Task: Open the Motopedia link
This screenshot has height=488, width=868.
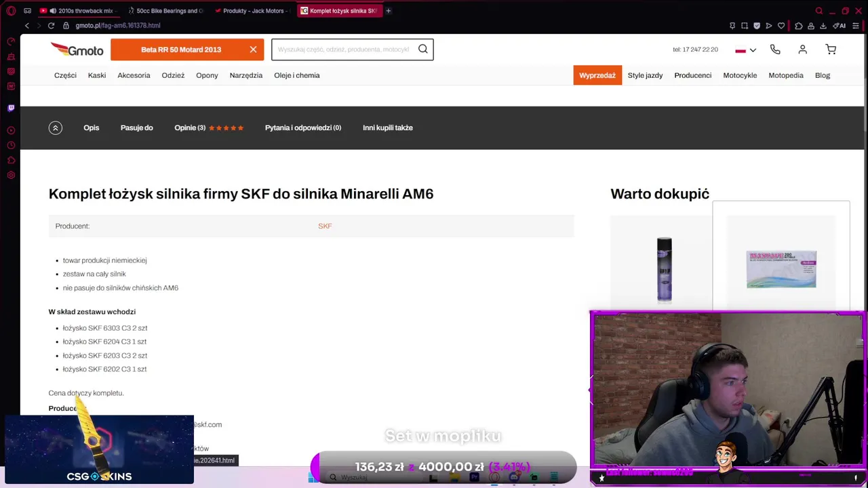Action: click(786, 75)
